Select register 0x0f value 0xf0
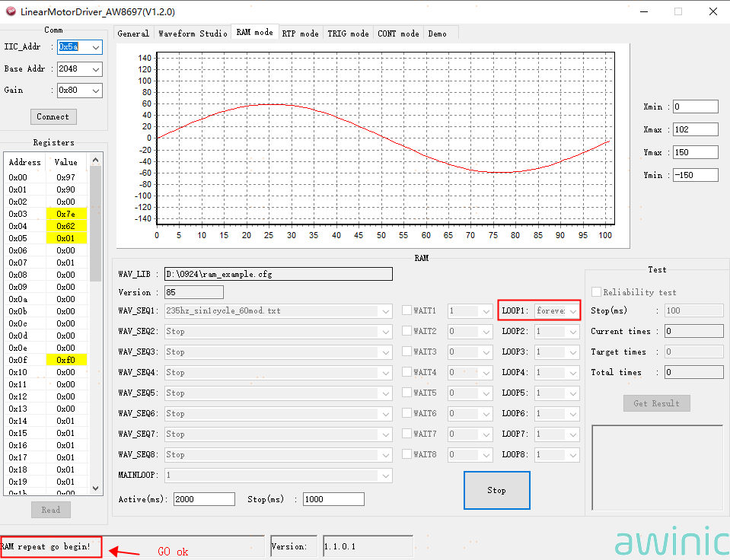 coord(45,360)
